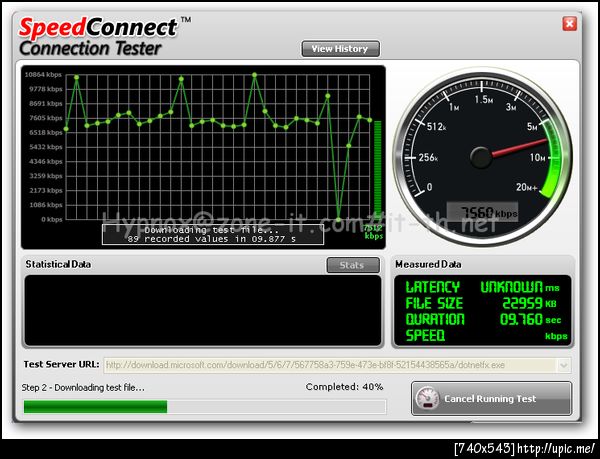This screenshot has width=600, height=459.
Task: Click the 5432 kbps axis label
Action: 46,147
